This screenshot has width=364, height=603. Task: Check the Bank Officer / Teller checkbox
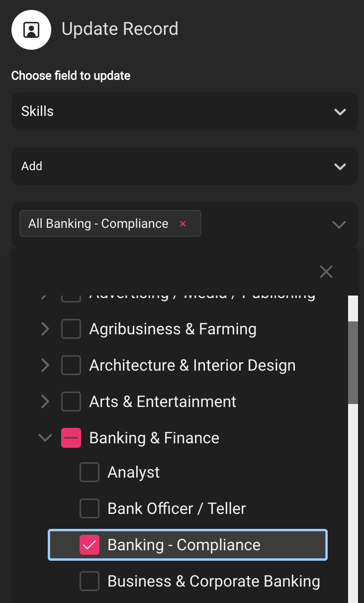90,508
